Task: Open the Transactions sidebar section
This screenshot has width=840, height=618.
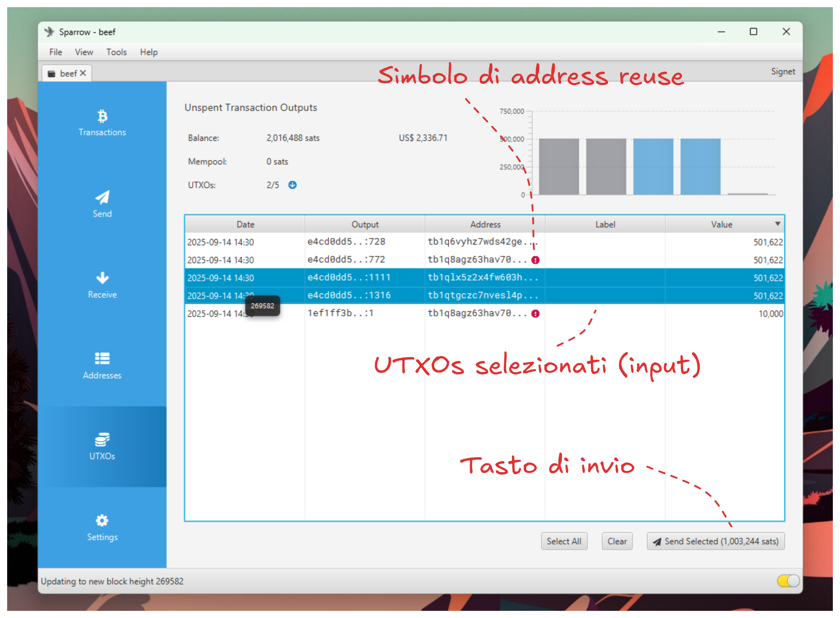Action: (102, 123)
